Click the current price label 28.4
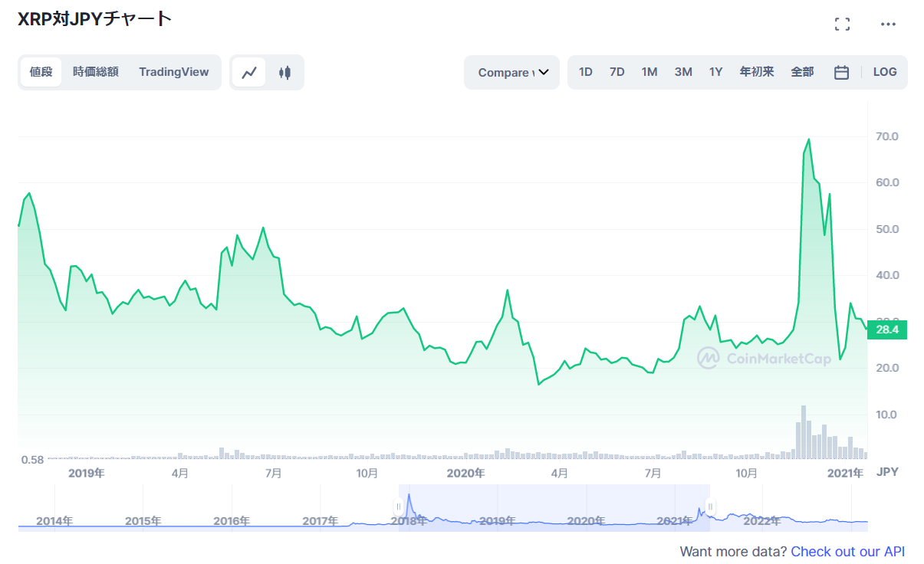The width and height of the screenshot is (924, 564). pos(887,330)
